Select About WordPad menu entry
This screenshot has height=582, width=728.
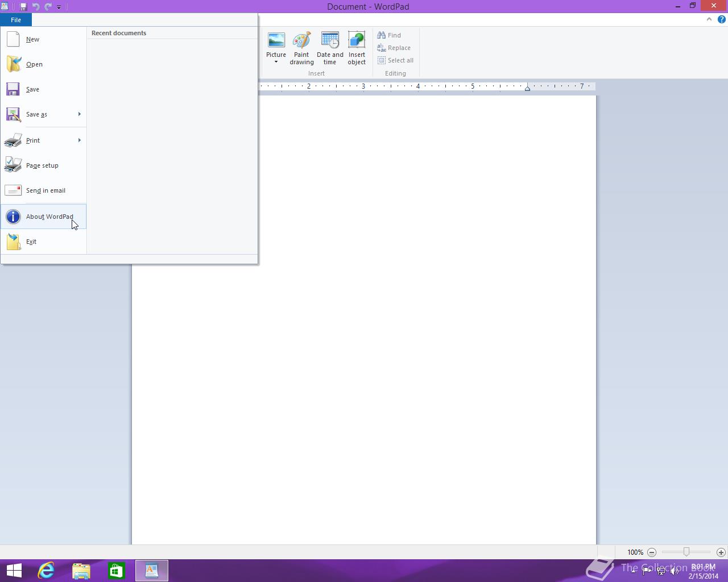pyautogui.click(x=44, y=217)
